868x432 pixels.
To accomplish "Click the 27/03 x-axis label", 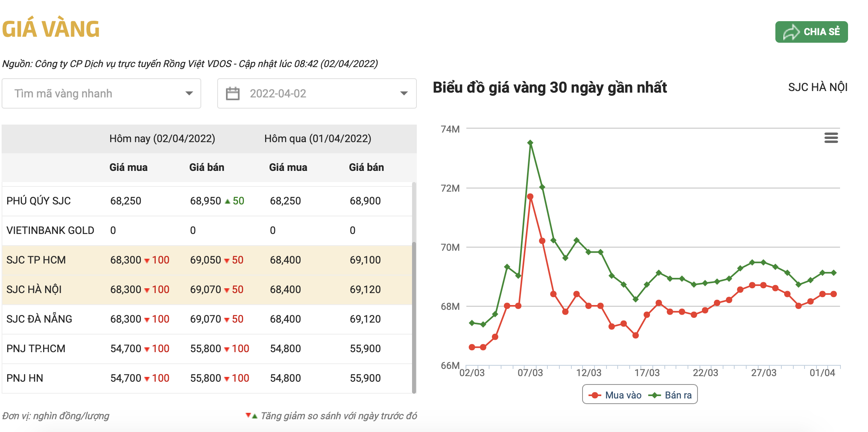I will tap(763, 373).
